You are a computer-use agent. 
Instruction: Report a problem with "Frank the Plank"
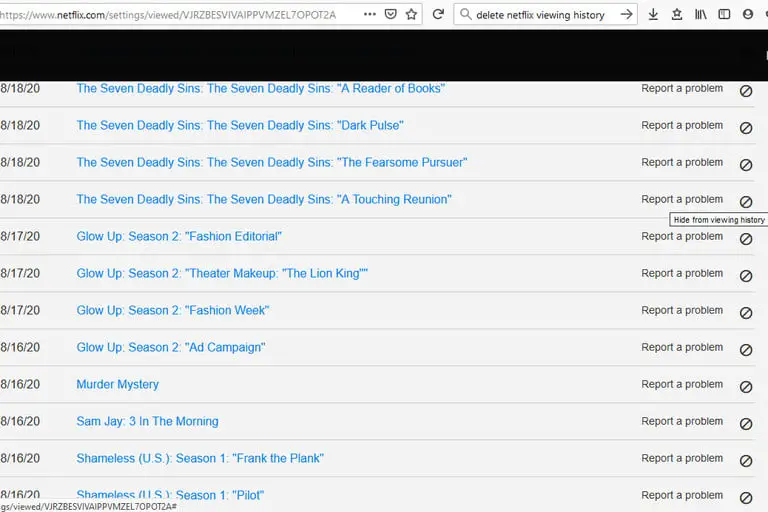(682, 459)
